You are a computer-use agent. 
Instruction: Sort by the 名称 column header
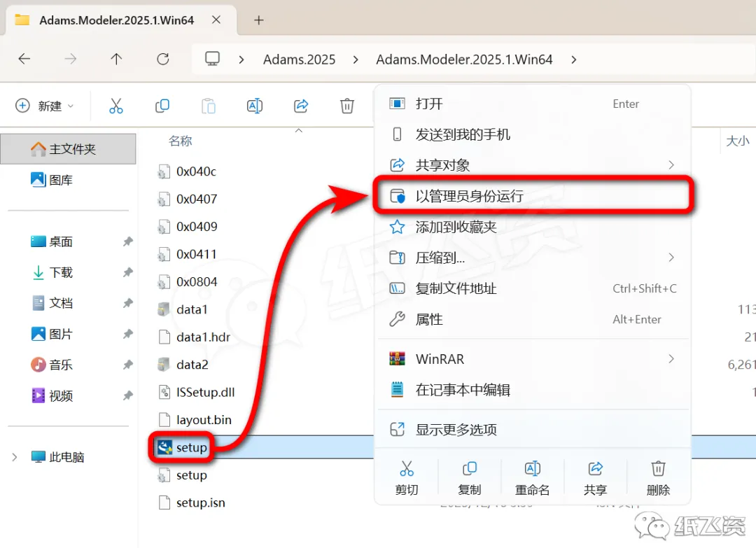pyautogui.click(x=181, y=141)
